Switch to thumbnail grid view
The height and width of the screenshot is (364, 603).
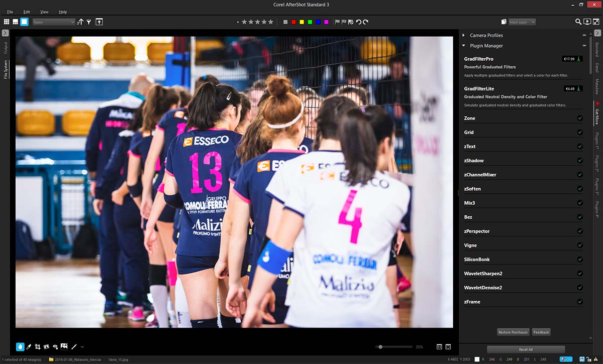pos(7,22)
